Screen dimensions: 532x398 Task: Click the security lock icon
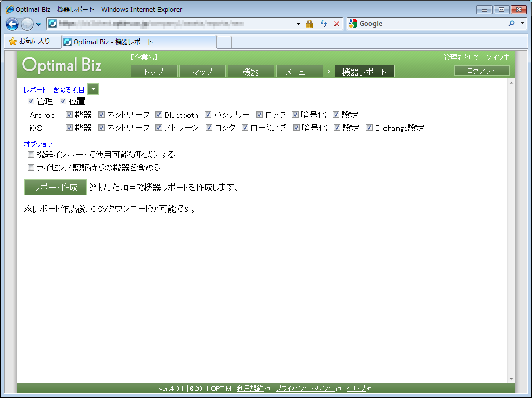[309, 24]
